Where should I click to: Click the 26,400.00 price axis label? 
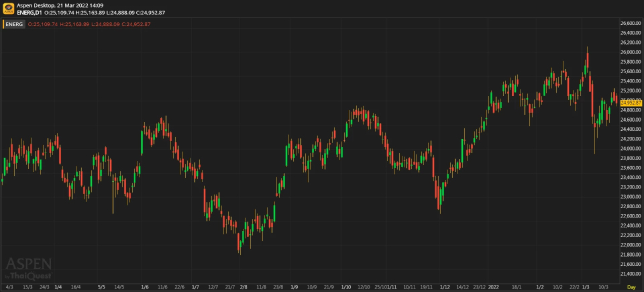tap(631, 33)
